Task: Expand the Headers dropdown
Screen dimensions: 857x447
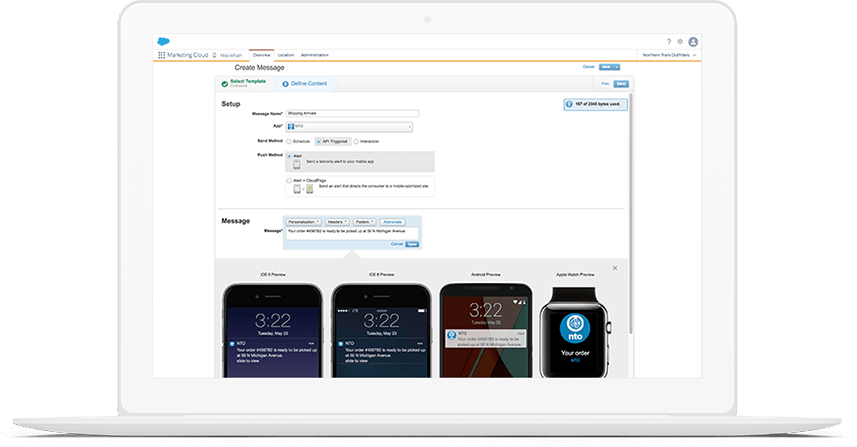Action: point(337,222)
